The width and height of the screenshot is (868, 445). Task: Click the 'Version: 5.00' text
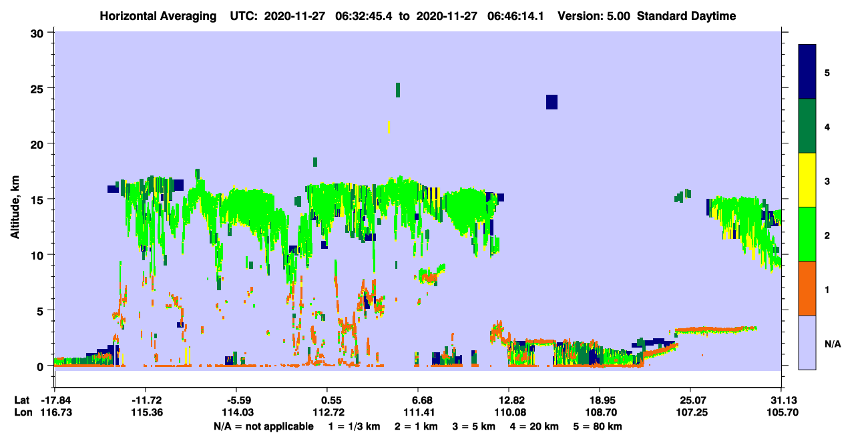(x=595, y=16)
